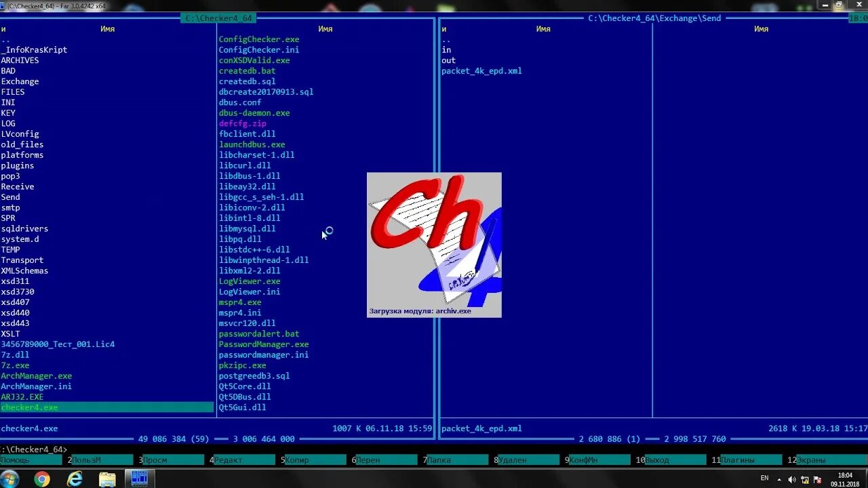868x488 pixels.
Task: Select libmysql.dll file
Action: click(247, 228)
